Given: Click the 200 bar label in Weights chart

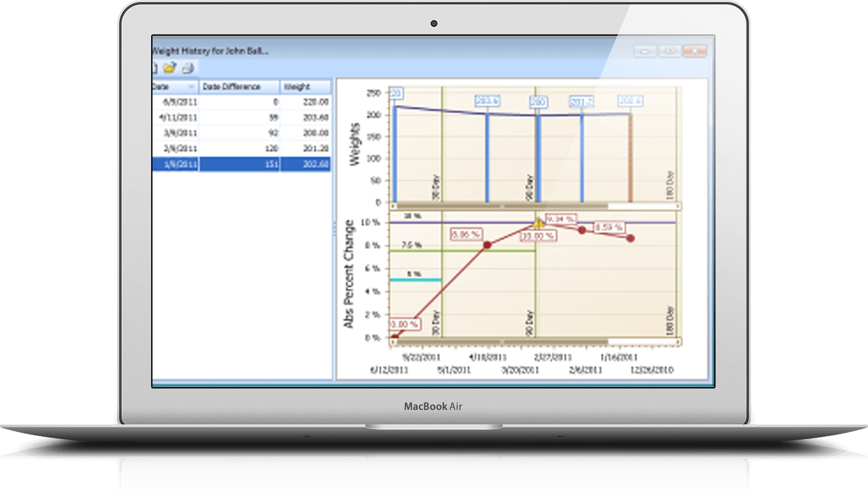Looking at the screenshot, I should pyautogui.click(x=538, y=101).
